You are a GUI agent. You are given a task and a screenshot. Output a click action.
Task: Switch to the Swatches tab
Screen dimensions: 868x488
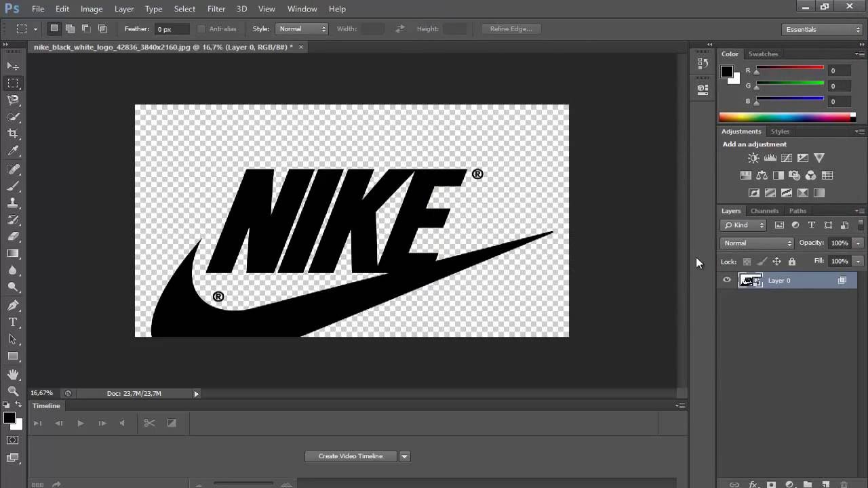tap(763, 54)
